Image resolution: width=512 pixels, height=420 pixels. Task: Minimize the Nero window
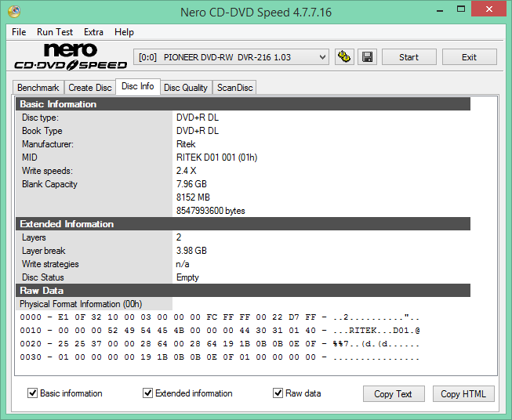click(440, 9)
